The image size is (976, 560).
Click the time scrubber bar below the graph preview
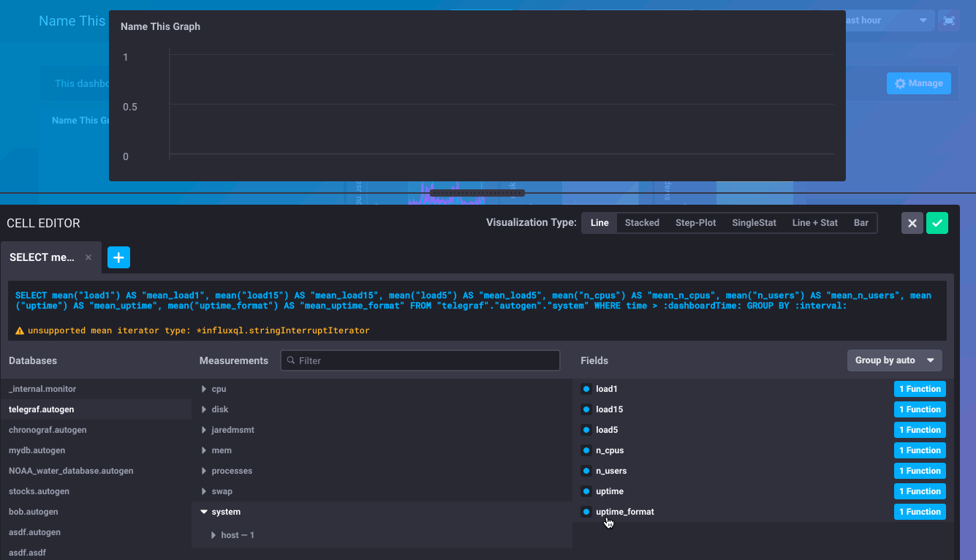click(x=476, y=192)
